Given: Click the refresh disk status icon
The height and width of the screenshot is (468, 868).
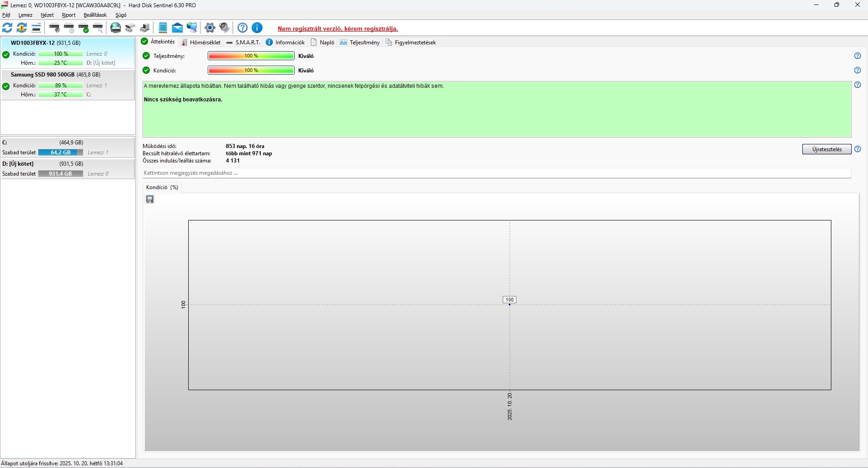Looking at the screenshot, I should [x=7, y=28].
